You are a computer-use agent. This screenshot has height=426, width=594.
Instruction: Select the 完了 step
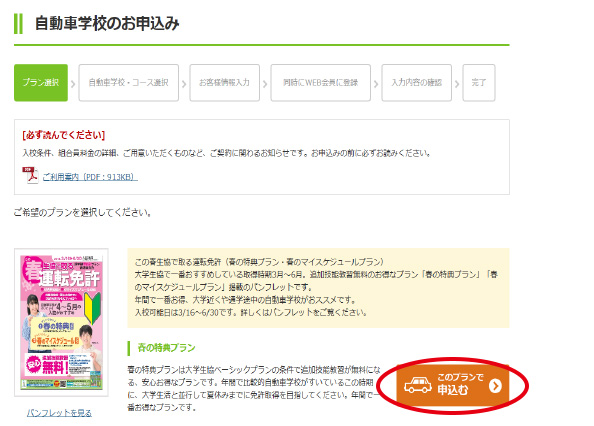coord(479,83)
